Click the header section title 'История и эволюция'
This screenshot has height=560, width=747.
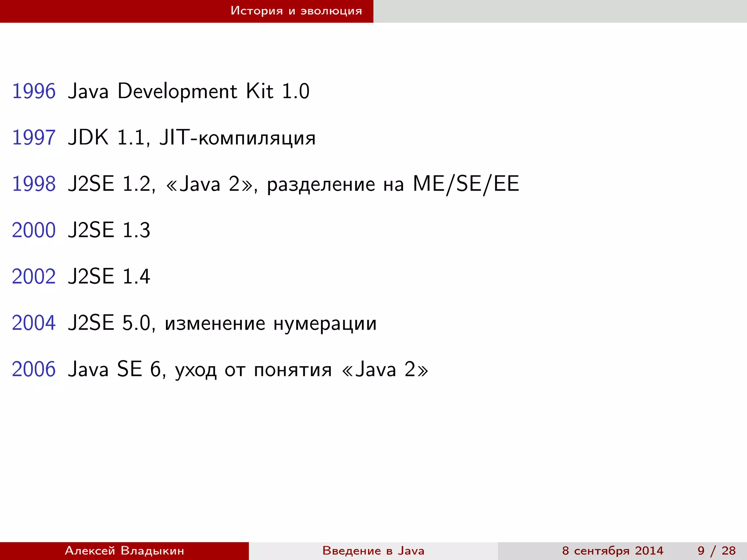(296, 11)
